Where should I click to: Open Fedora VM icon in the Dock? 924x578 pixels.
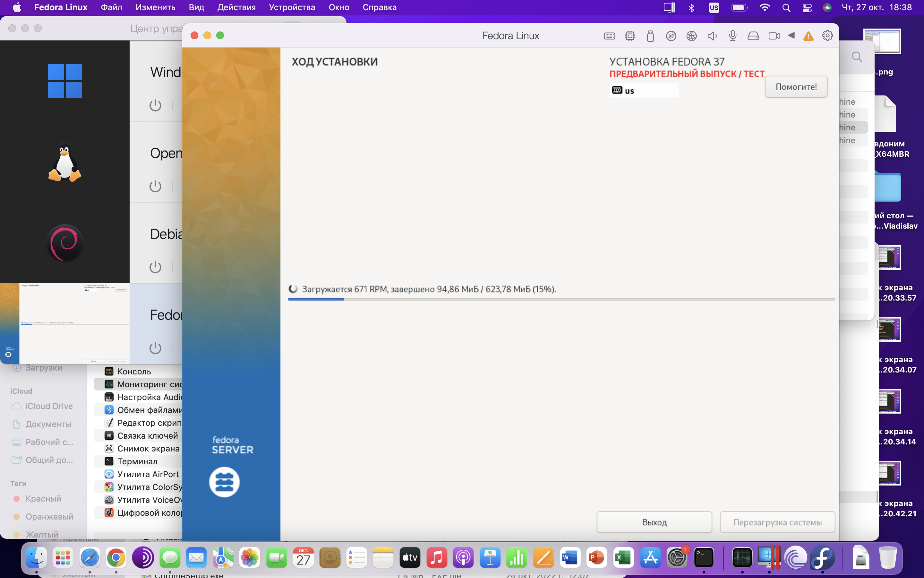point(822,558)
